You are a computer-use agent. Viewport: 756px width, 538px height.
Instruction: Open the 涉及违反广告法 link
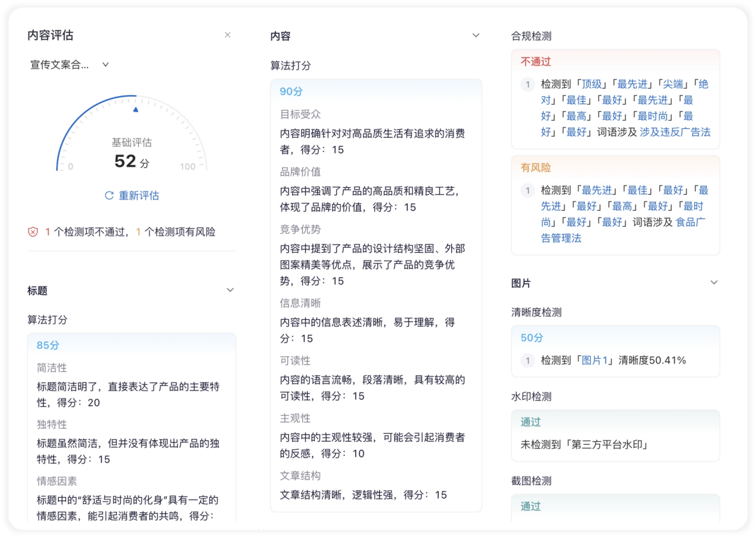point(675,132)
